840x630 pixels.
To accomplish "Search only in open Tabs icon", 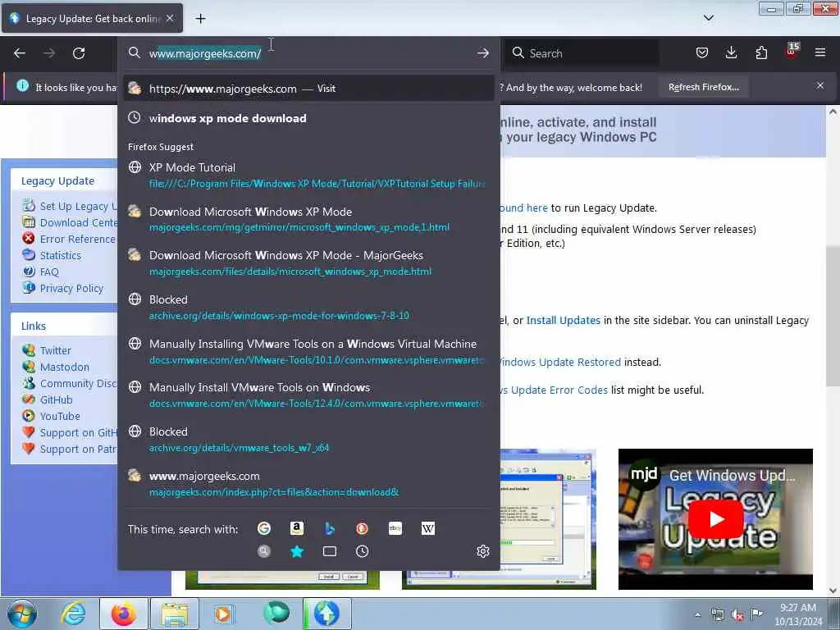I will (330, 551).
